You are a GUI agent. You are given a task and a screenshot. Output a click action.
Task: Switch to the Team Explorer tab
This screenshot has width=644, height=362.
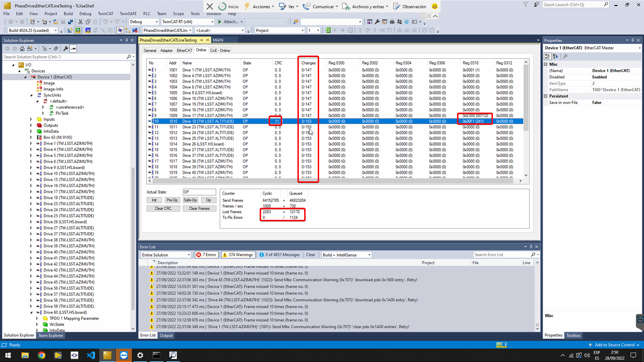(51, 335)
